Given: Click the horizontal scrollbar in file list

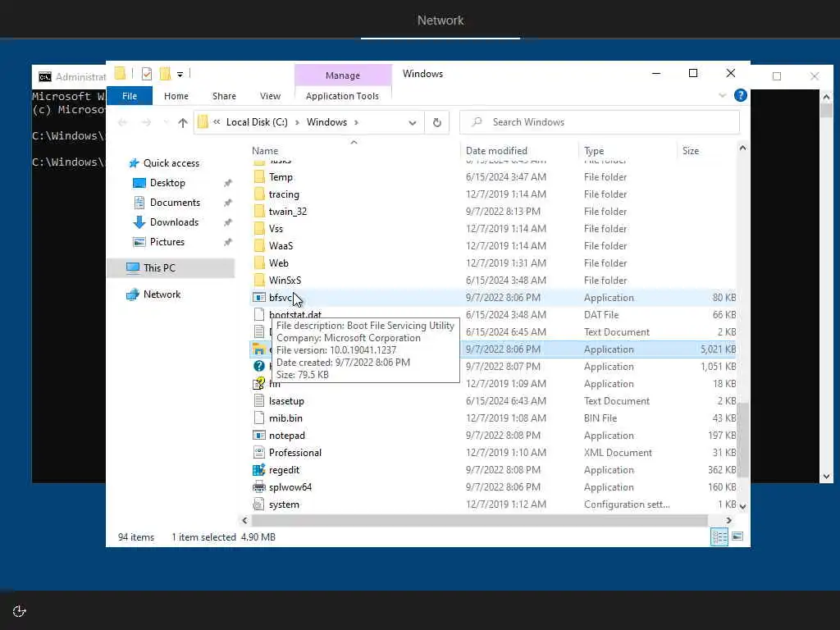Looking at the screenshot, I should pos(479,520).
